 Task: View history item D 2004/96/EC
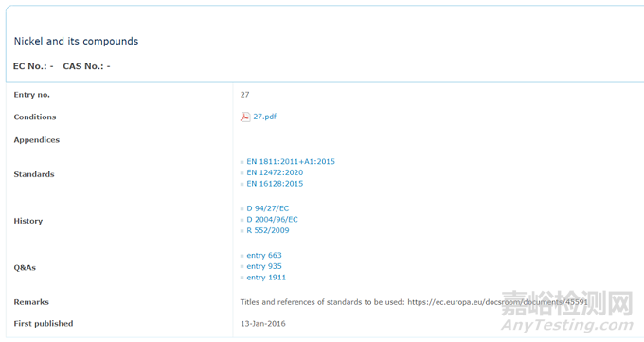pos(273,220)
